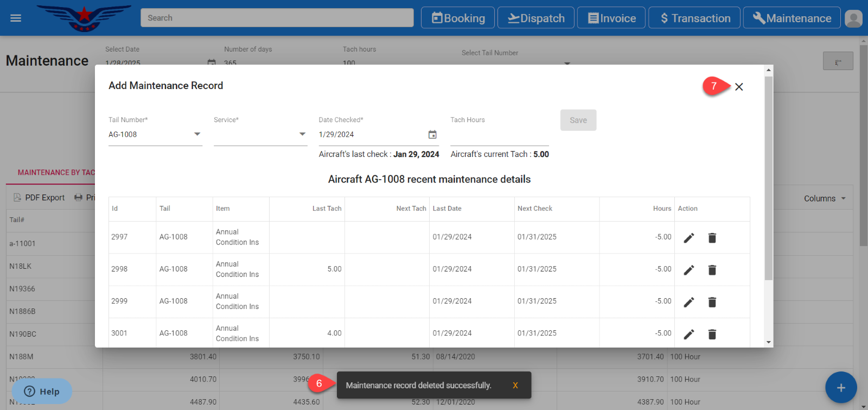Close the Add Maintenance Record dialog
The width and height of the screenshot is (868, 410).
(x=739, y=87)
